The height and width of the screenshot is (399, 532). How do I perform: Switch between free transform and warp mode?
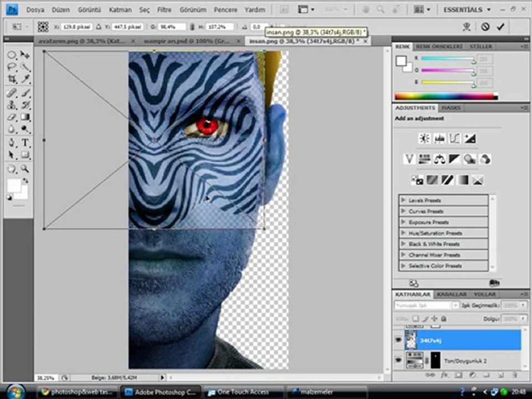tap(467, 27)
